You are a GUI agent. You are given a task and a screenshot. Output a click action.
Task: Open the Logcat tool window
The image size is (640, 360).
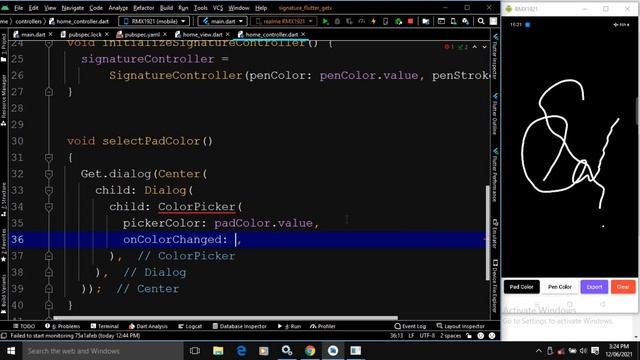tap(190, 326)
